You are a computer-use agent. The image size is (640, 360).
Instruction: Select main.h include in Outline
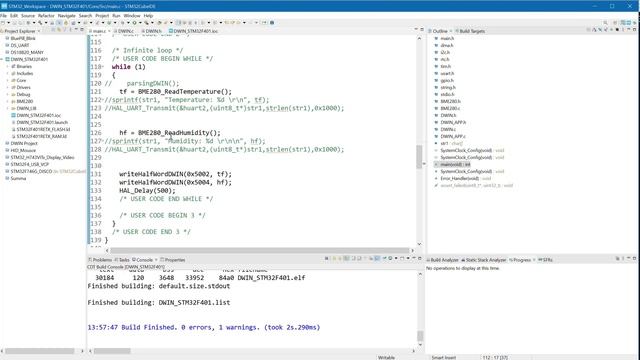click(x=447, y=38)
